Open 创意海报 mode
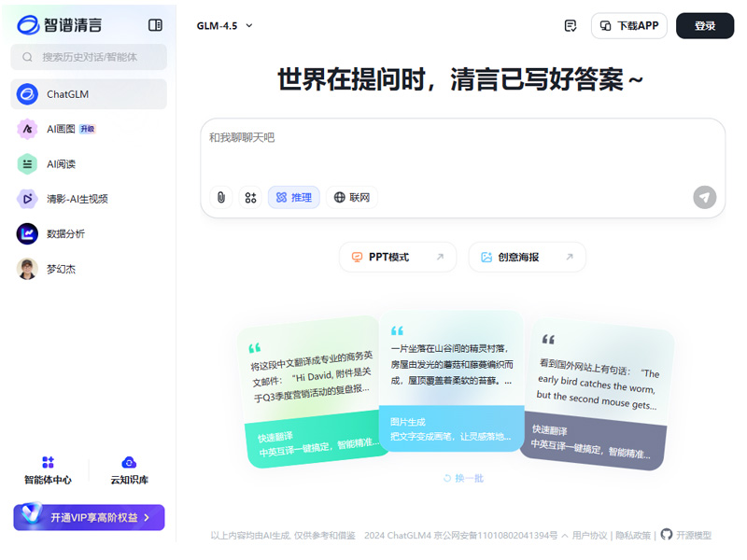Screen dimensions: 747x560 pos(526,256)
